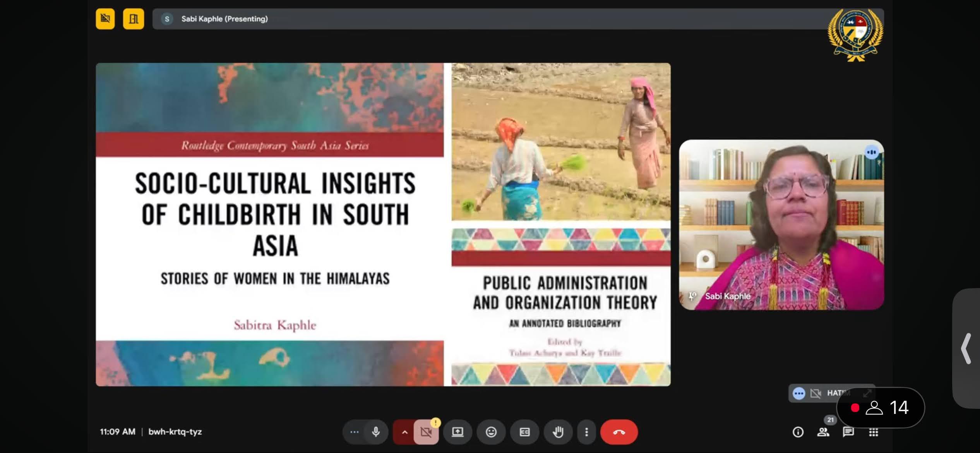Leave call with red hang-up button
The height and width of the screenshot is (453, 980).
[x=618, y=432]
